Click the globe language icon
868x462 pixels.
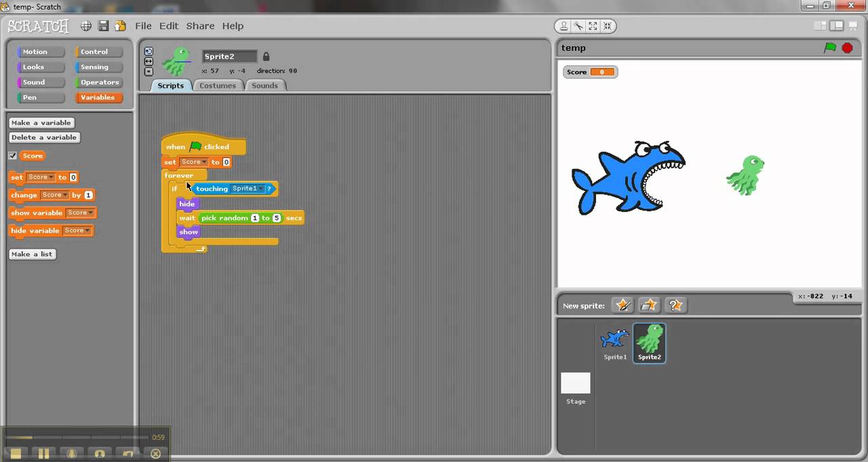tap(86, 26)
